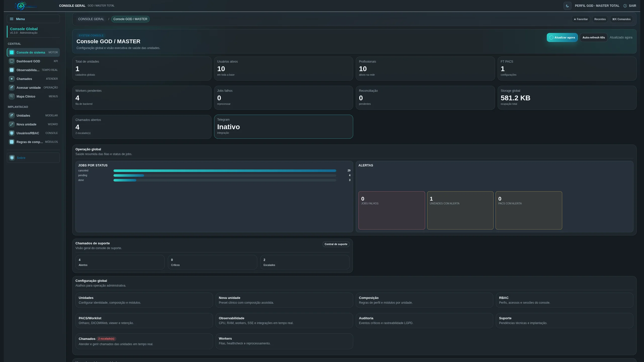This screenshot has height=362, width=644.
Task: Click the Sobre shield icon
Action: click(12, 158)
